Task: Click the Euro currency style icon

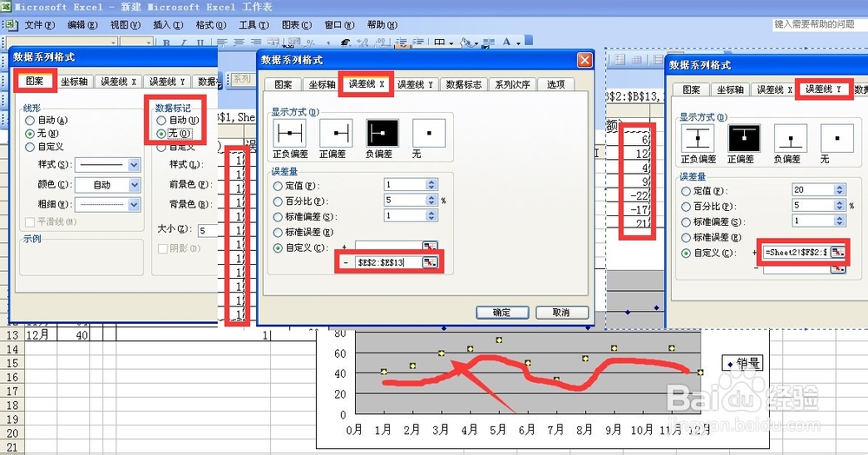Action: point(345,43)
